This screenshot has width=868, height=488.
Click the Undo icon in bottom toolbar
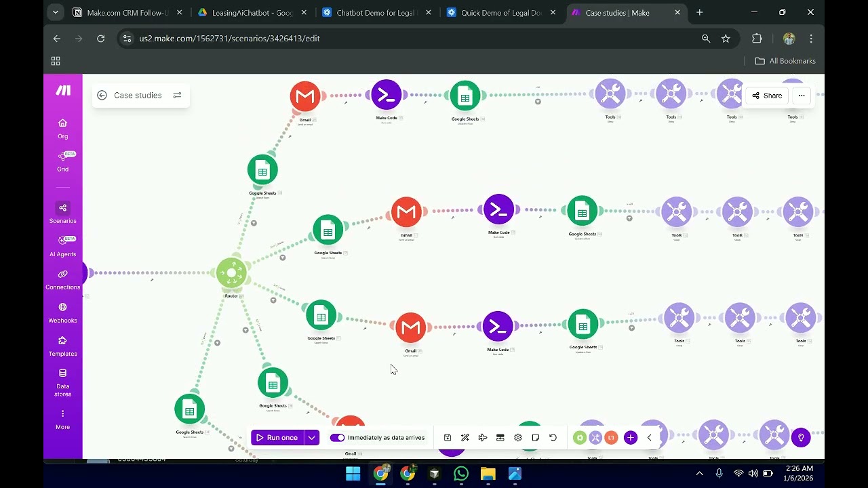[553, 438]
